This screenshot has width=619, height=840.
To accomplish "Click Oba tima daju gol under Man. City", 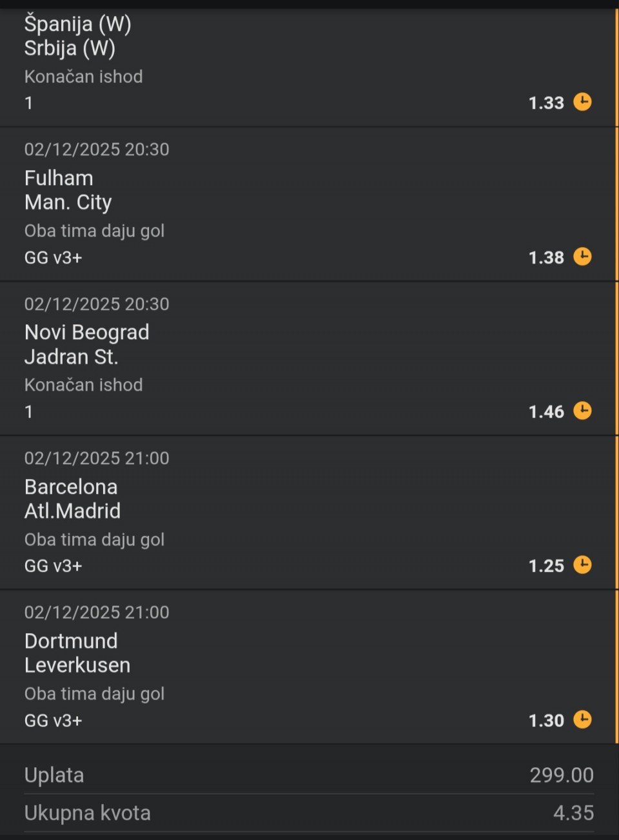I will (x=94, y=231).
